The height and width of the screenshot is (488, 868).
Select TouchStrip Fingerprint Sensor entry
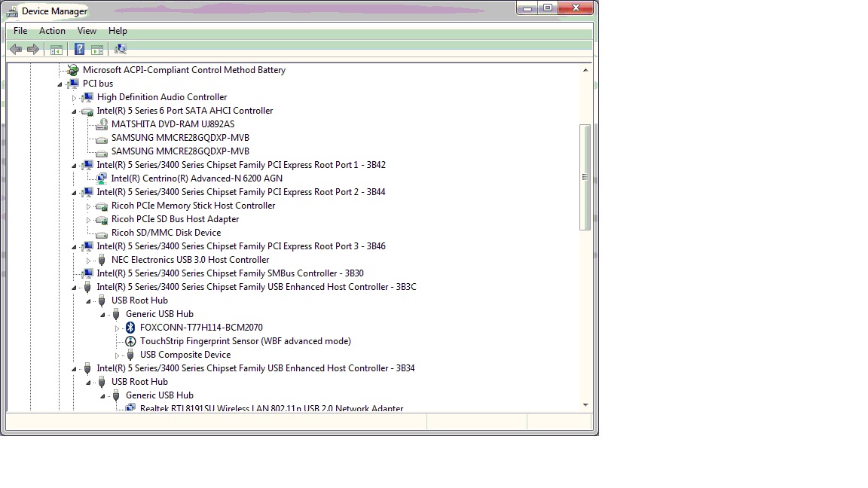coord(245,341)
